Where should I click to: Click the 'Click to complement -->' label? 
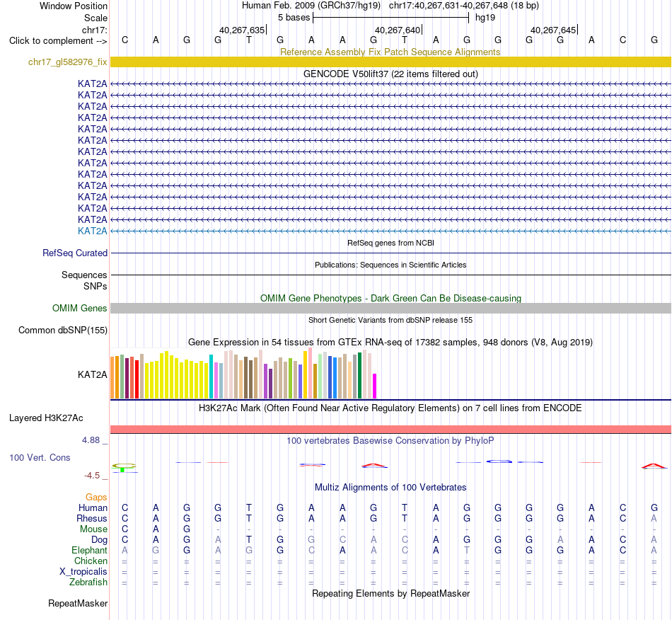(58, 41)
